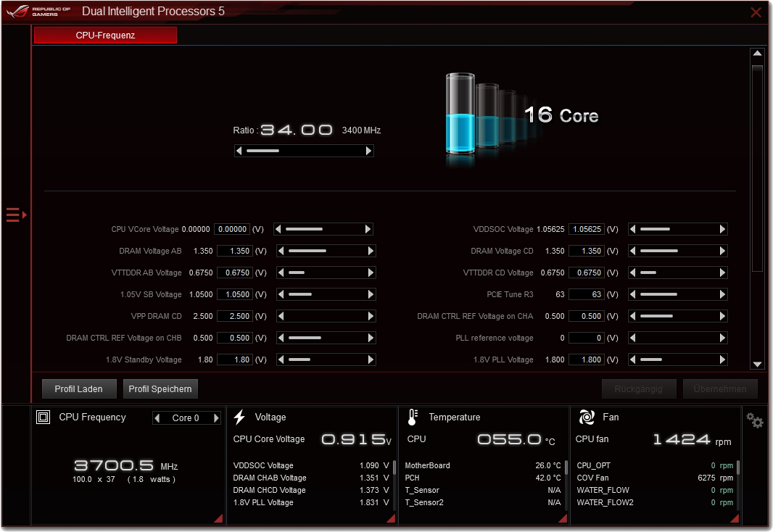Click the Übernehmen button
Screen dimensions: 773x532
[x=720, y=388]
